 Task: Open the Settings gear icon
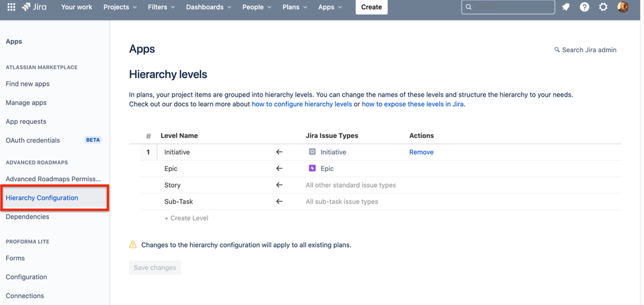603,7
